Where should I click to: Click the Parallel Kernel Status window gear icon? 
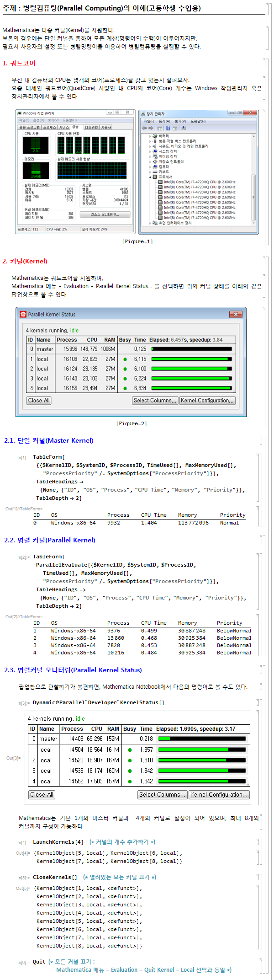tap(23, 314)
